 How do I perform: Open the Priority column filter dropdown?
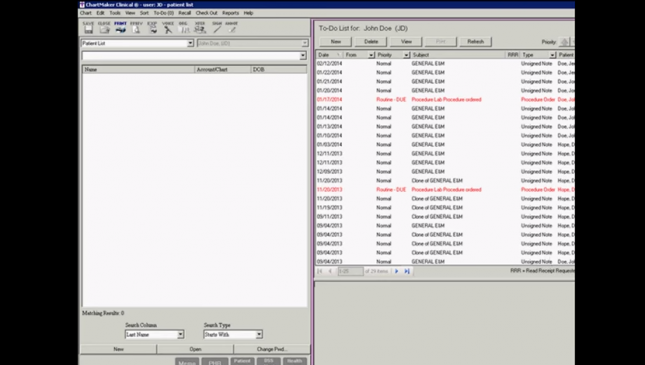click(406, 55)
